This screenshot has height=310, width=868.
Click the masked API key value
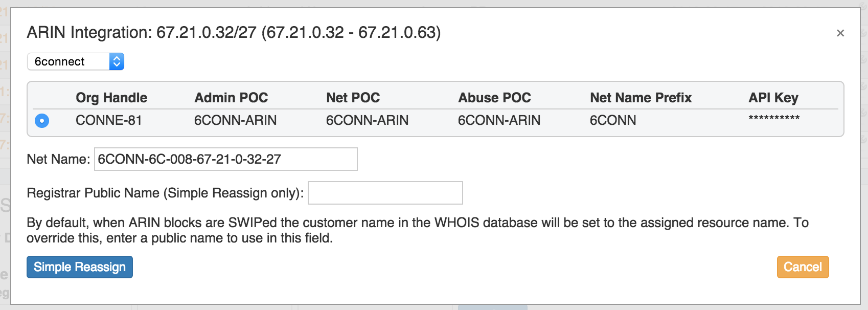point(774,119)
